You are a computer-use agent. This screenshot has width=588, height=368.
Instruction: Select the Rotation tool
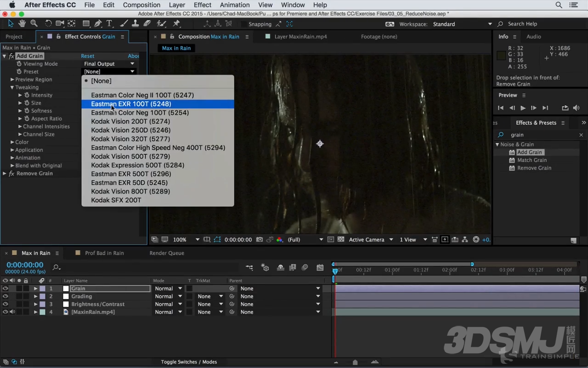pyautogui.click(x=48, y=23)
